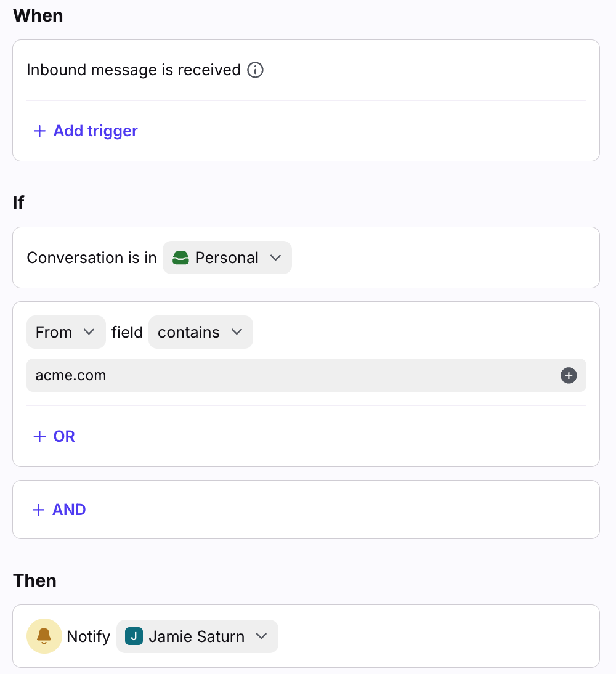The height and width of the screenshot is (674, 616).
Task: Expand the contains operator dropdown
Action: (200, 332)
